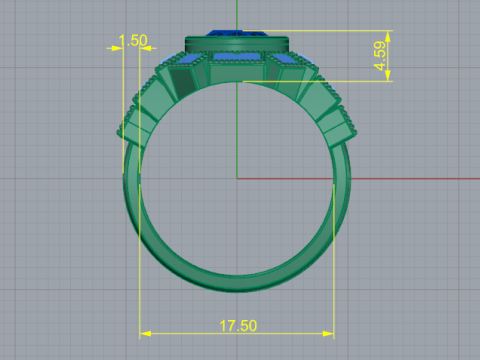The height and width of the screenshot is (360, 480).
Task: Select the 4.59 dimension text
Action: (380, 56)
